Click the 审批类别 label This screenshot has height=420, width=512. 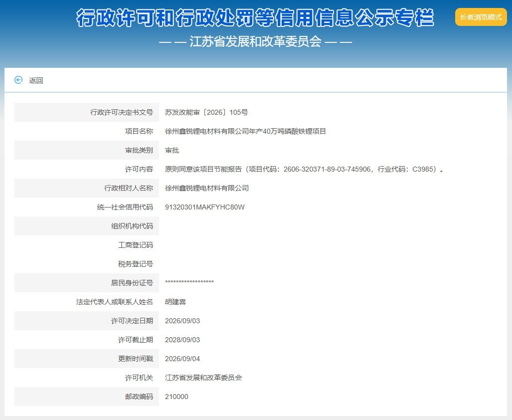(139, 150)
